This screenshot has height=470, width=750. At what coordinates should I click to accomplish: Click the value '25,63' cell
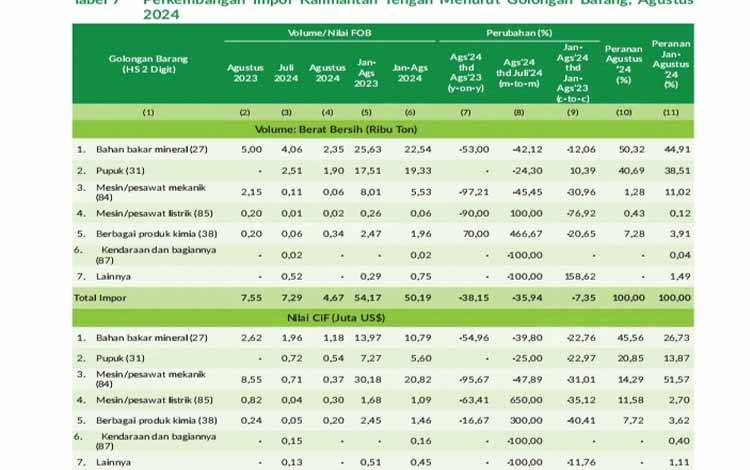coord(368,149)
